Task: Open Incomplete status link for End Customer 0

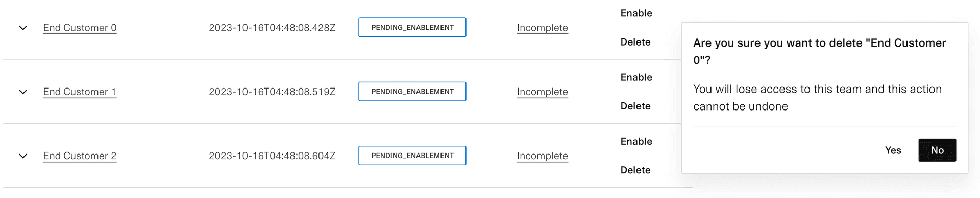Action: click(x=542, y=28)
